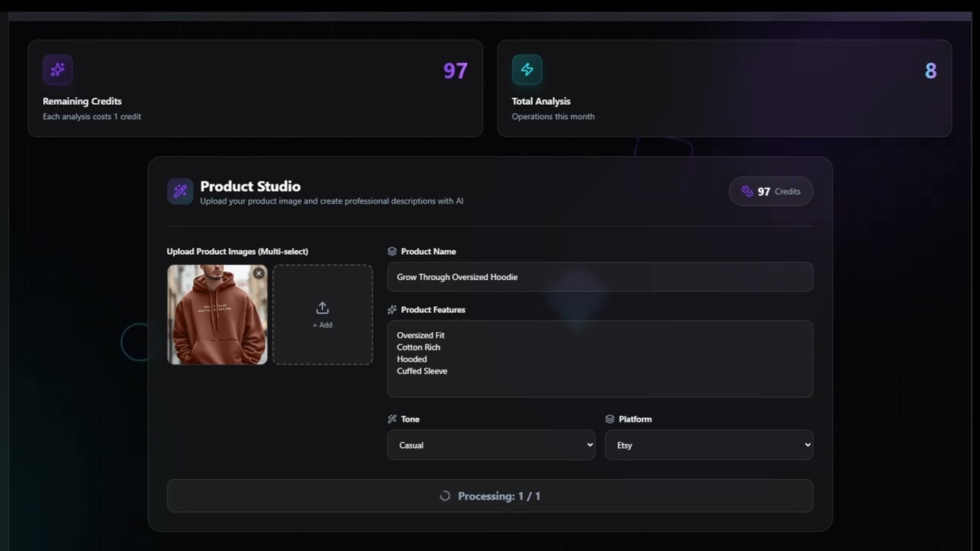The width and height of the screenshot is (980, 551).
Task: Click the Each analysis costs 1 credit text
Action: 92,116
